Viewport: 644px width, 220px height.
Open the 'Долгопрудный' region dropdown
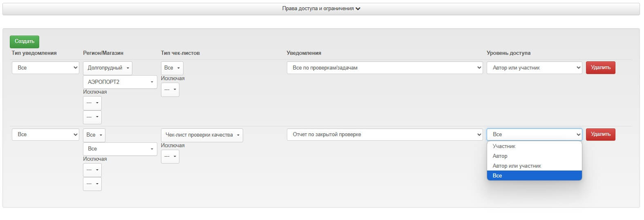click(107, 68)
